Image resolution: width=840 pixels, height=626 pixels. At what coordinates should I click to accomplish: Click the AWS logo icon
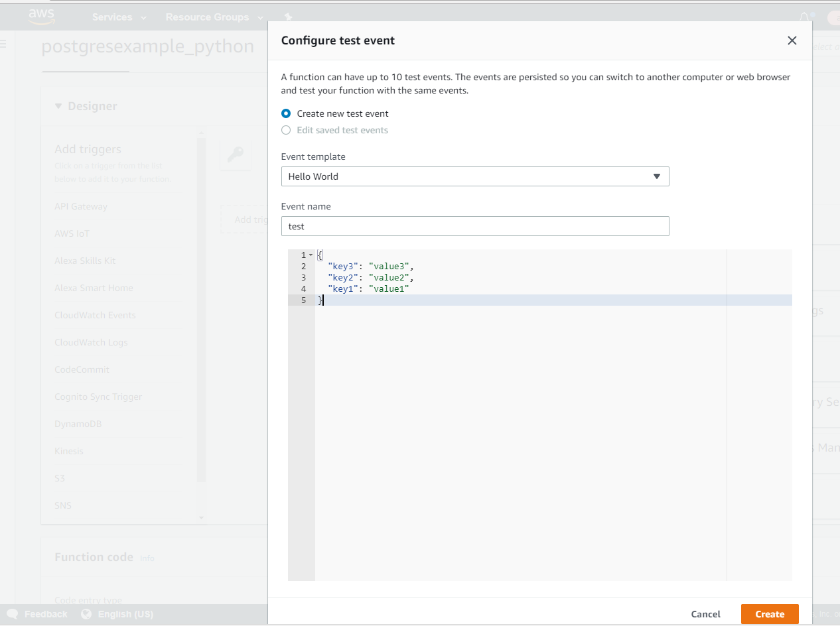pos(41,17)
